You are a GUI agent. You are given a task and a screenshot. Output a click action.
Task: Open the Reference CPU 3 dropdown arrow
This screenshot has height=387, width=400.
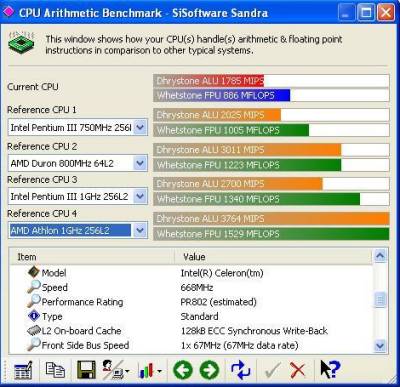pyautogui.click(x=140, y=196)
